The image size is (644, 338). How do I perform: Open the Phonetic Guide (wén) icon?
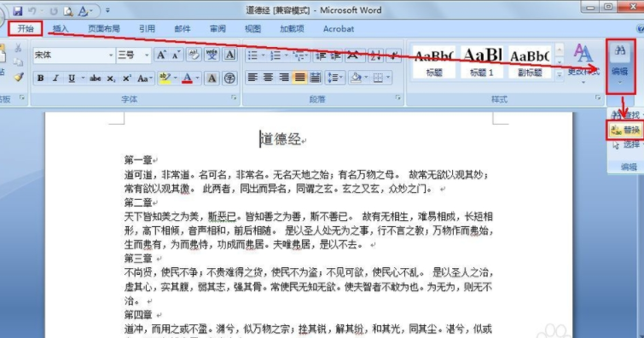[212, 55]
